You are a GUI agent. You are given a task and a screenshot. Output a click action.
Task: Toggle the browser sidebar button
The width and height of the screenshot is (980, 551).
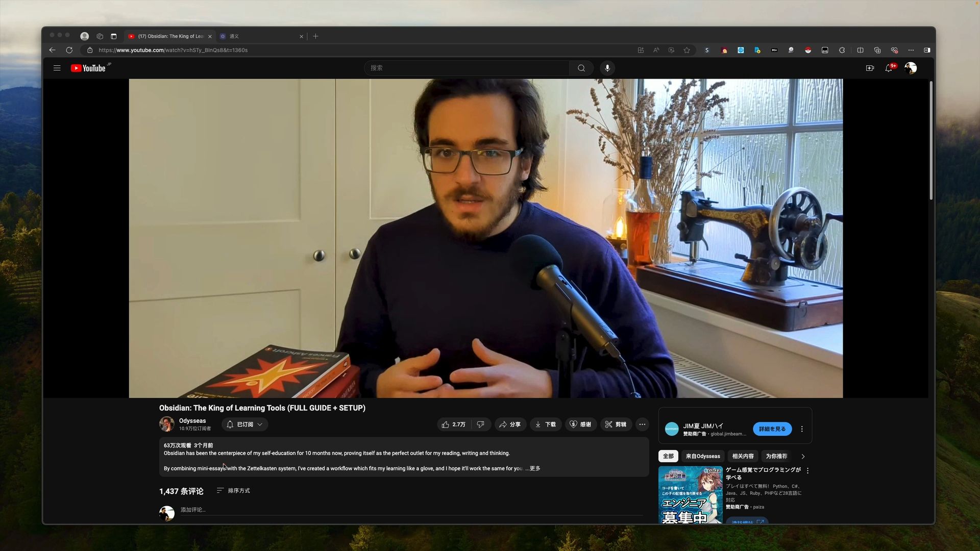tap(927, 50)
